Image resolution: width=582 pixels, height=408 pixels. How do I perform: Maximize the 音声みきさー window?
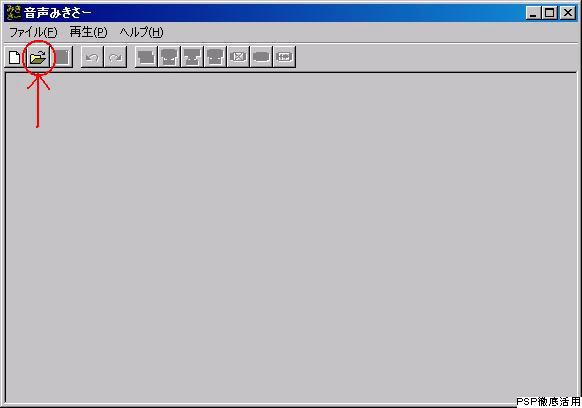pyautogui.click(x=549, y=13)
